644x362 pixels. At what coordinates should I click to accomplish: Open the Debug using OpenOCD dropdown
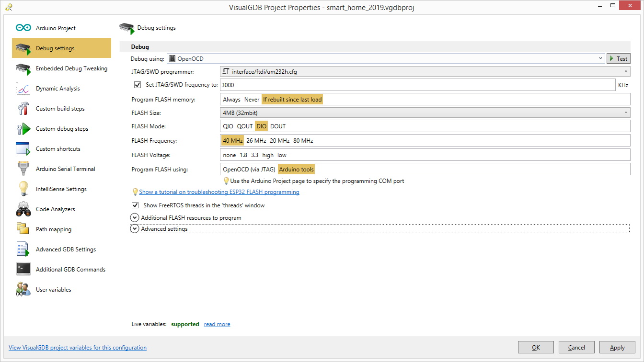[x=386, y=59]
